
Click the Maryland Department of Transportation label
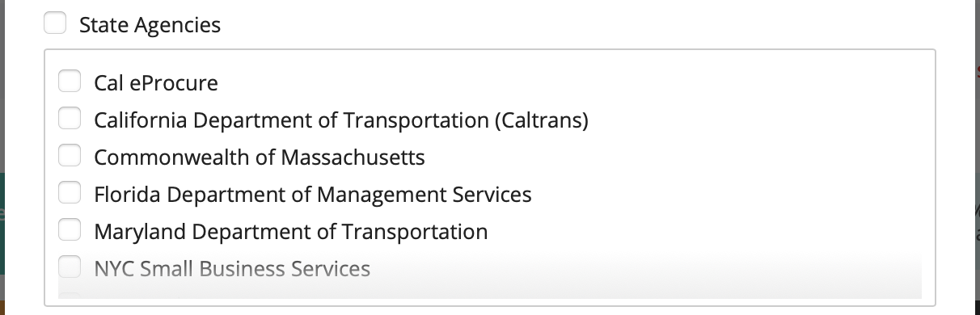tap(291, 231)
